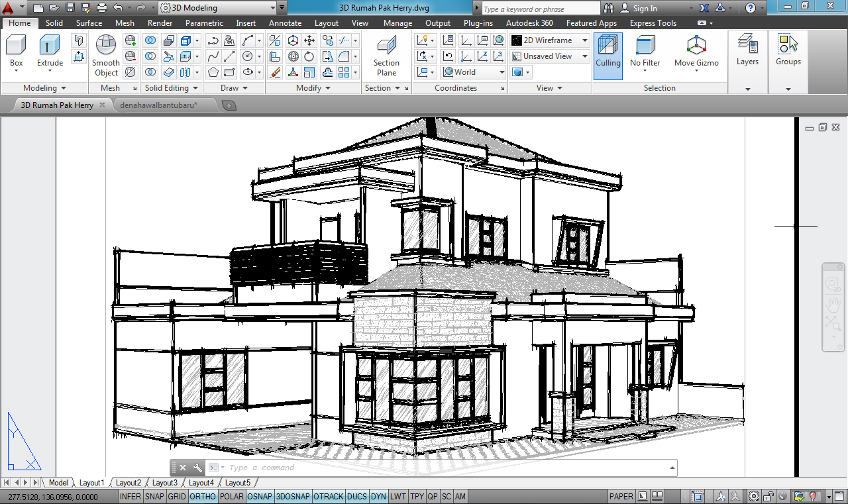Viewport: 848px width, 504px height.
Task: Toggle OSNAP in the status bar
Action: click(x=259, y=497)
